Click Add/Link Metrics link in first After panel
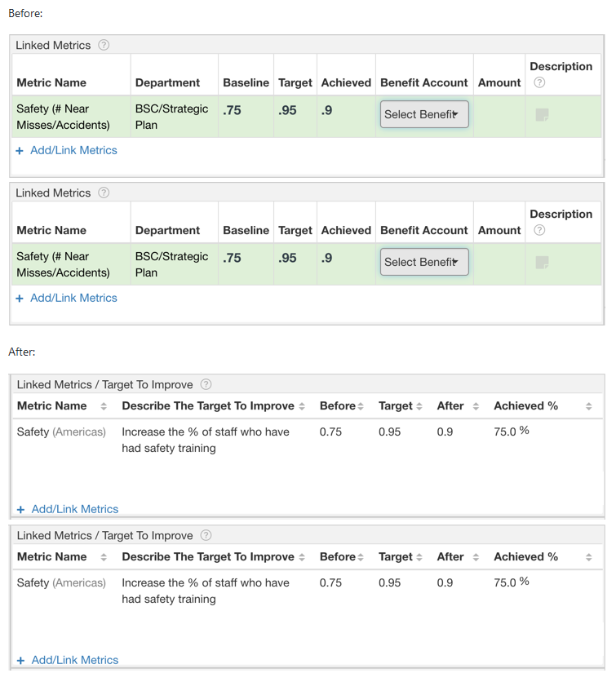Image resolution: width=616 pixels, height=673 pixels. coord(75,509)
